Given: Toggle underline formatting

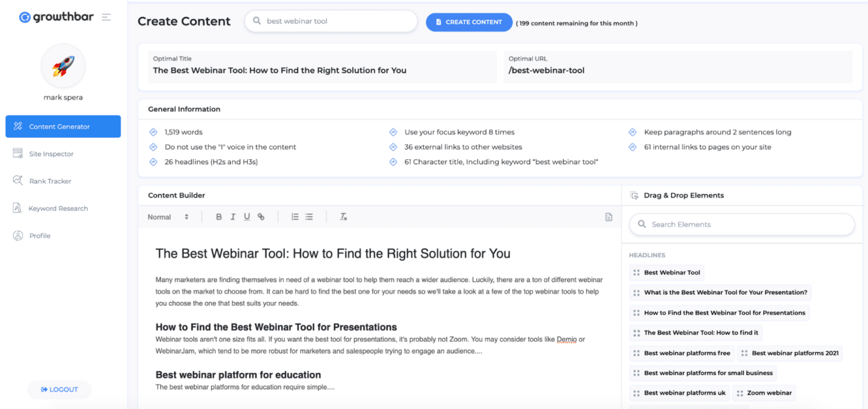Looking at the screenshot, I should [x=247, y=216].
